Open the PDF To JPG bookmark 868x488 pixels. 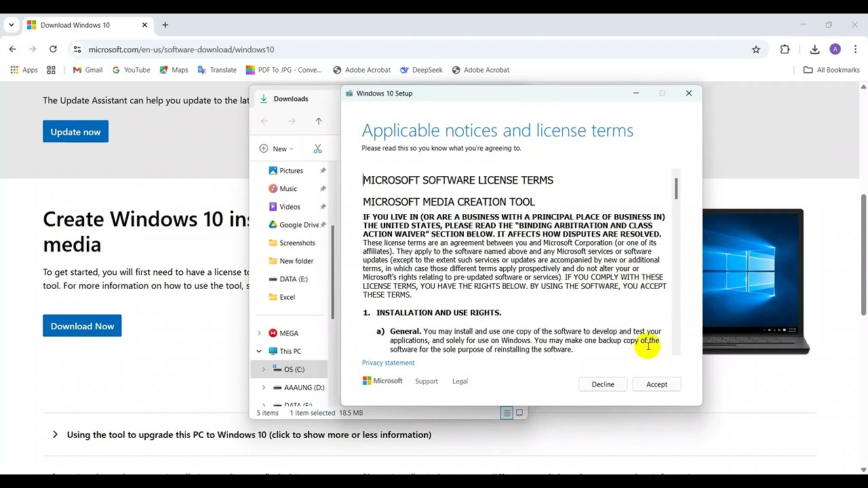pyautogui.click(x=284, y=70)
